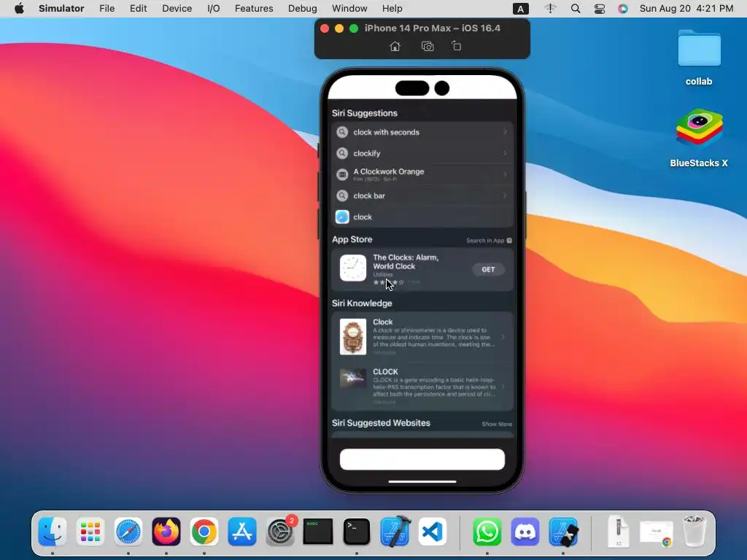The width and height of the screenshot is (747, 560).
Task: Tap 'Show More' for Siri Suggested Websites
Action: click(x=497, y=424)
